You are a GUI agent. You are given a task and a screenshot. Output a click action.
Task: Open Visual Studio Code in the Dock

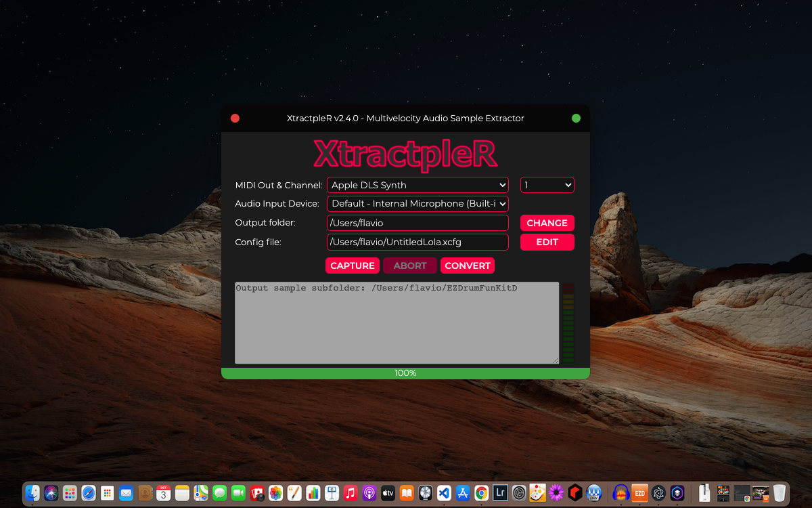(444, 493)
